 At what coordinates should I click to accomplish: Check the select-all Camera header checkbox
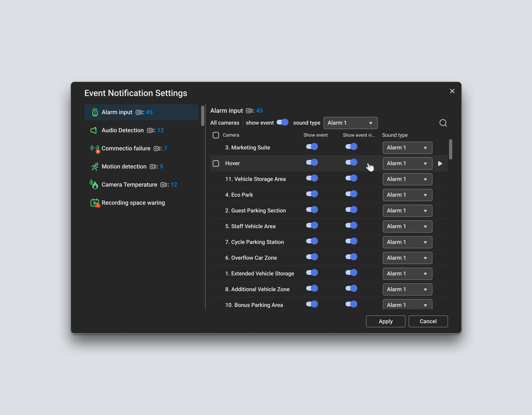click(216, 135)
